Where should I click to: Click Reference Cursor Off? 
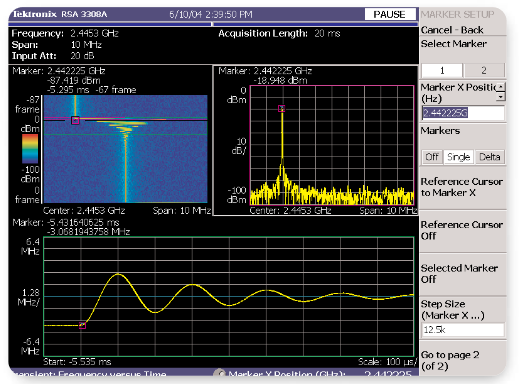coord(462,230)
